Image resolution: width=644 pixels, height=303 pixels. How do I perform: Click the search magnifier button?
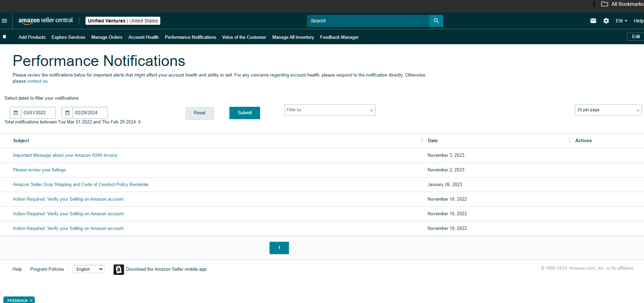click(436, 21)
